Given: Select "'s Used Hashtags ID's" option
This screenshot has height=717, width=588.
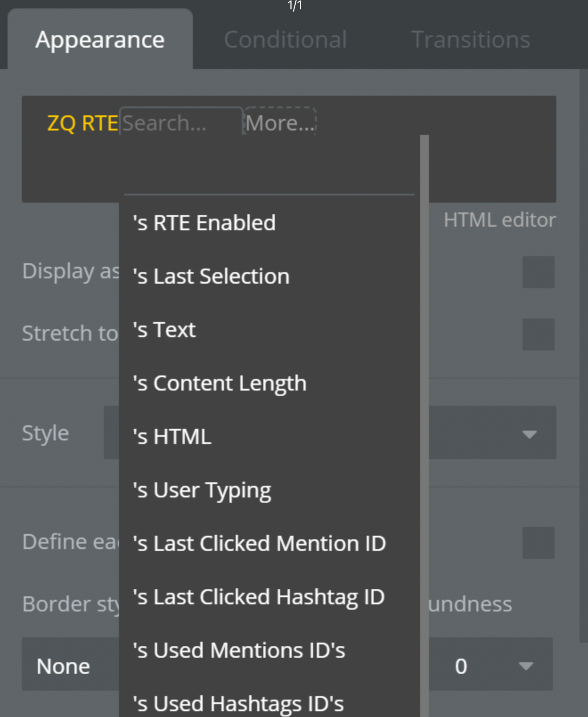Looking at the screenshot, I should [x=238, y=703].
